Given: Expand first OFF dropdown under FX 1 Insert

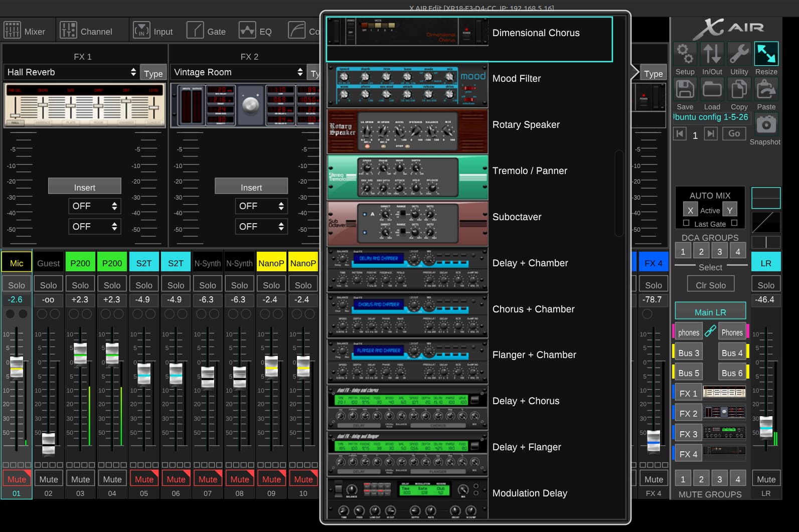Looking at the screenshot, I should 94,206.
